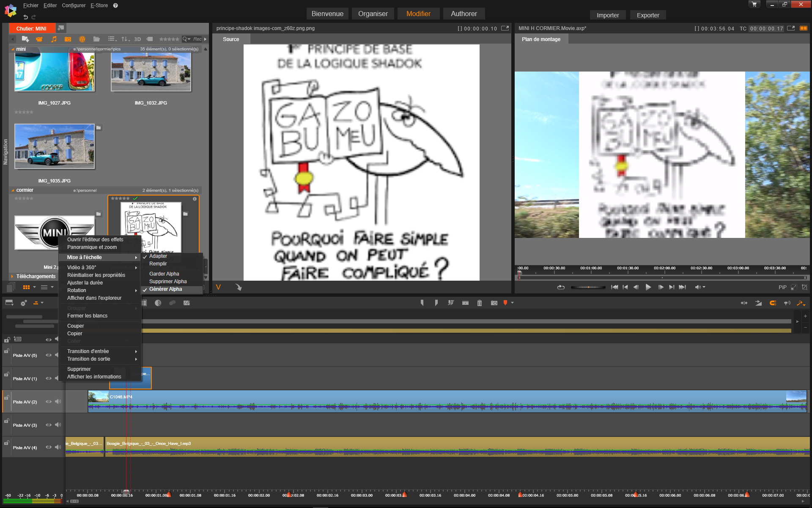The width and height of the screenshot is (812, 508).
Task: Click the loop playback icon
Action: pyautogui.click(x=561, y=287)
